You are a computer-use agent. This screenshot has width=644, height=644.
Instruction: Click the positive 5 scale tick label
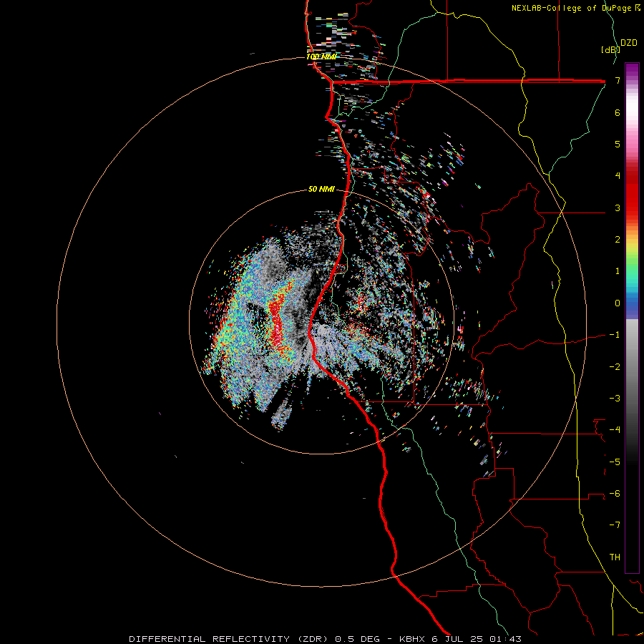(x=618, y=144)
